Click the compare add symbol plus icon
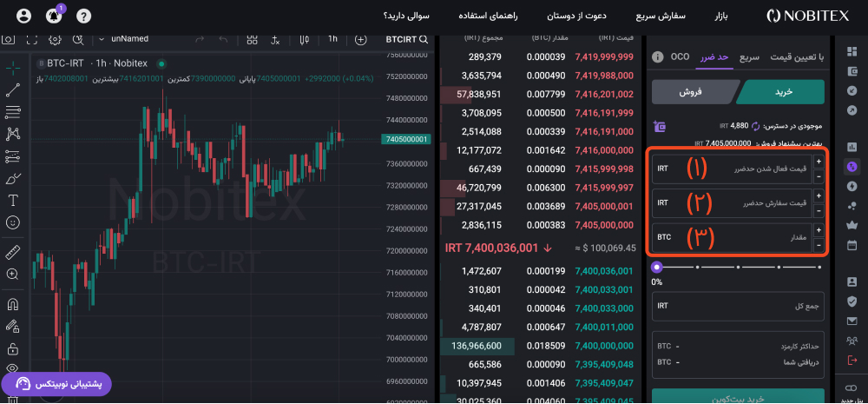 click(x=361, y=39)
